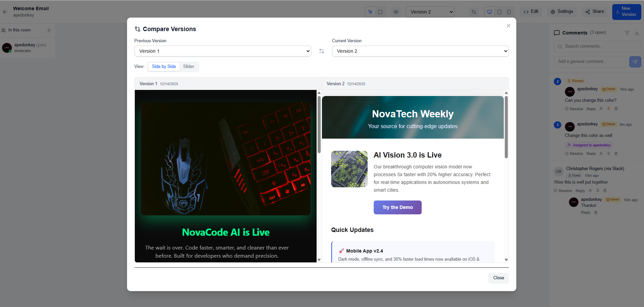The image size is (644, 307).
Task: Enable the eye preview mode
Action: [x=396, y=11]
